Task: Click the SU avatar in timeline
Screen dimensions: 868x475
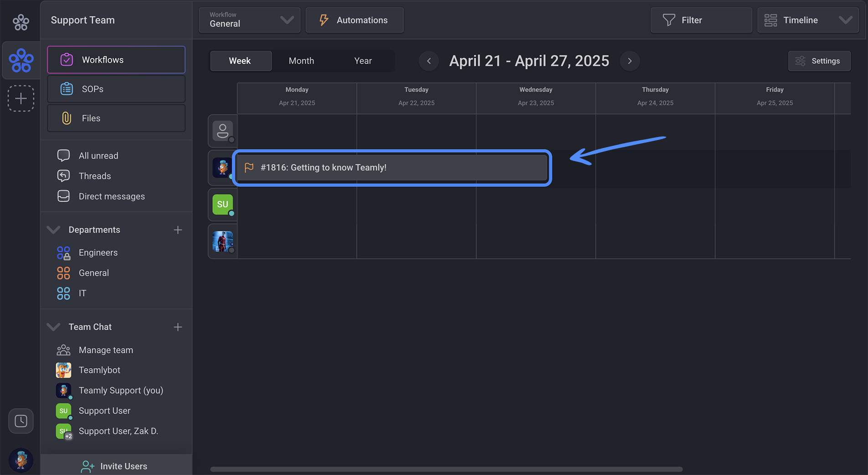Action: pos(223,204)
